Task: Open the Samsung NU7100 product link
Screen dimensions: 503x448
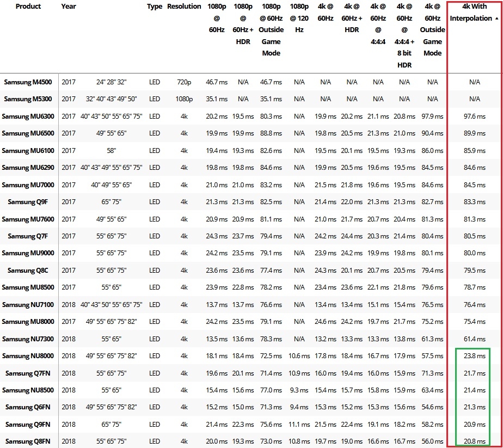Action: 28,305
